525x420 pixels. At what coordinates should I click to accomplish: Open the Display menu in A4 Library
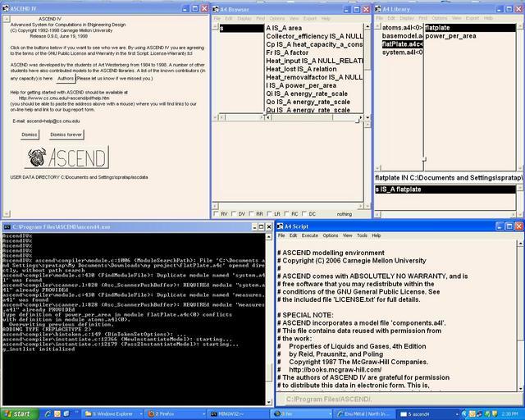[405, 18]
